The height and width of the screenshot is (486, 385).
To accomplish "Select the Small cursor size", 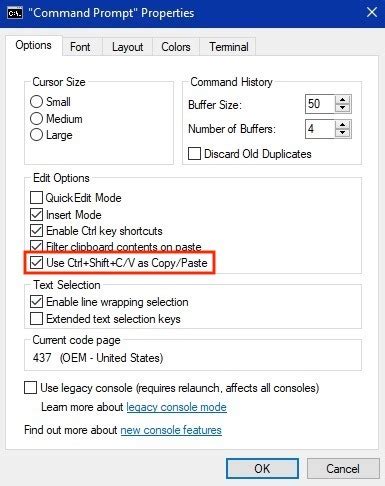I will [x=36, y=102].
